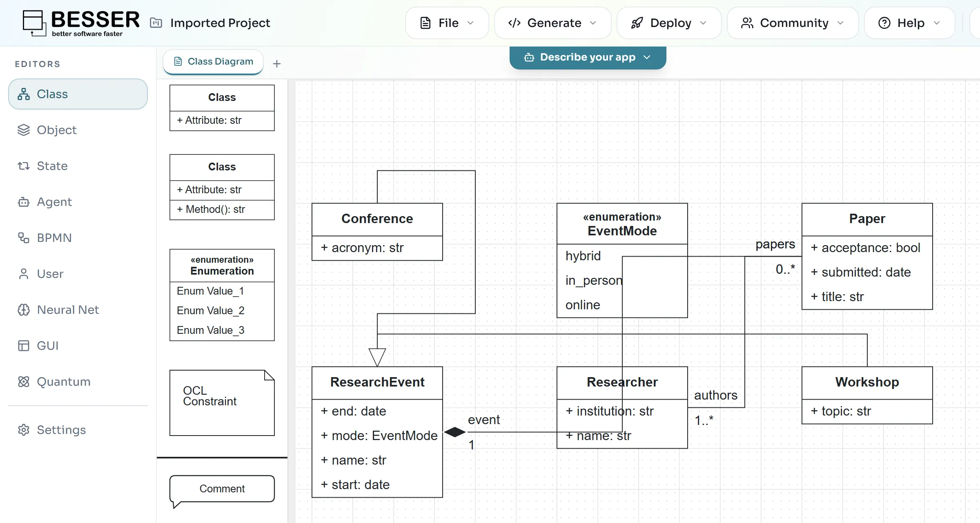Select the attribute-only Class palette template
980x523 pixels.
(222, 108)
